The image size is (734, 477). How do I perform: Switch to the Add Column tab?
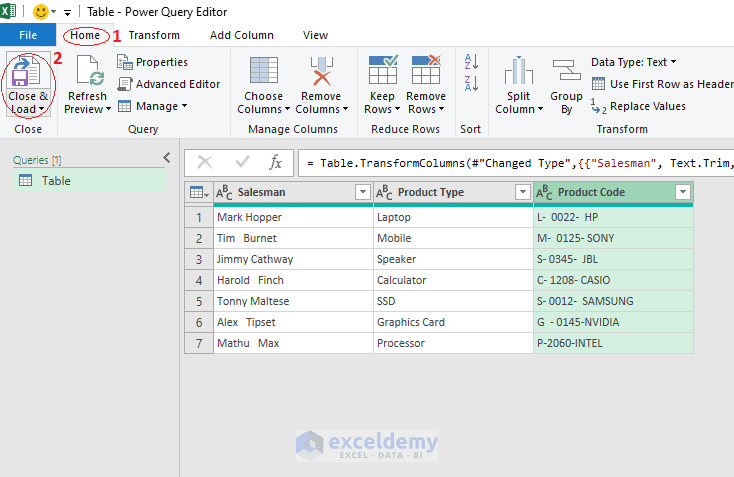242,35
